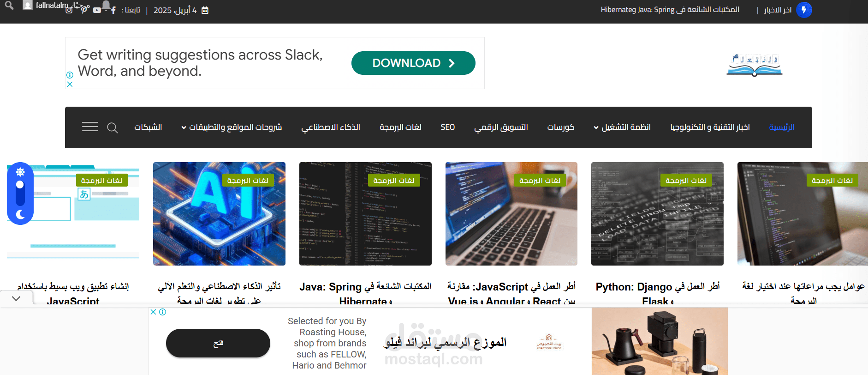Open the tilted laptop code thumbnail
The width and height of the screenshot is (868, 375).
click(803, 214)
